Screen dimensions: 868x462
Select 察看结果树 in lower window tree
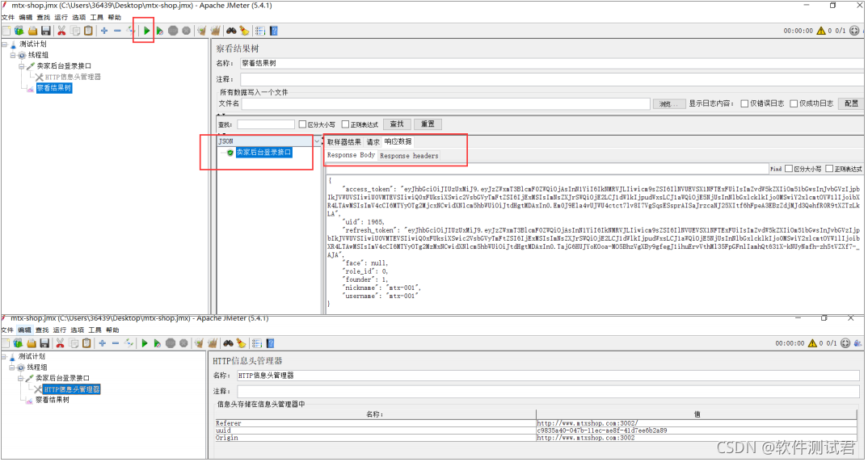coord(52,401)
